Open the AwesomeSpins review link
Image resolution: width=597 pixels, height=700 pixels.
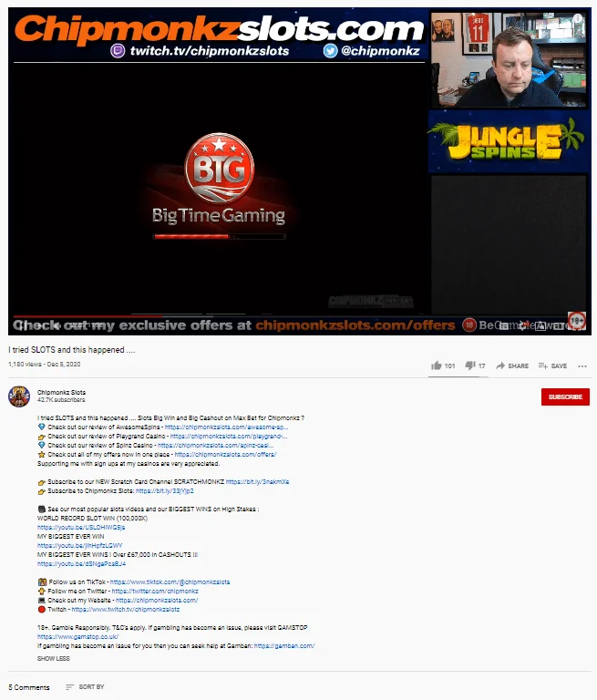pos(226,427)
